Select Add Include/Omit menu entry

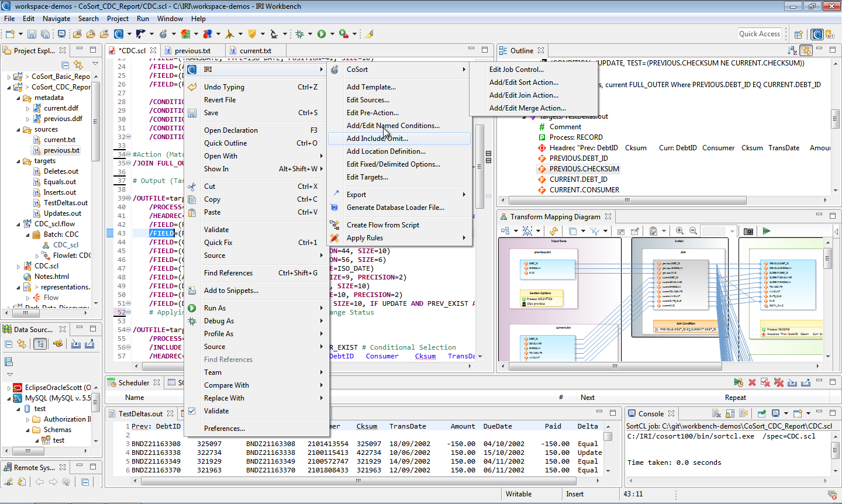[399, 139]
